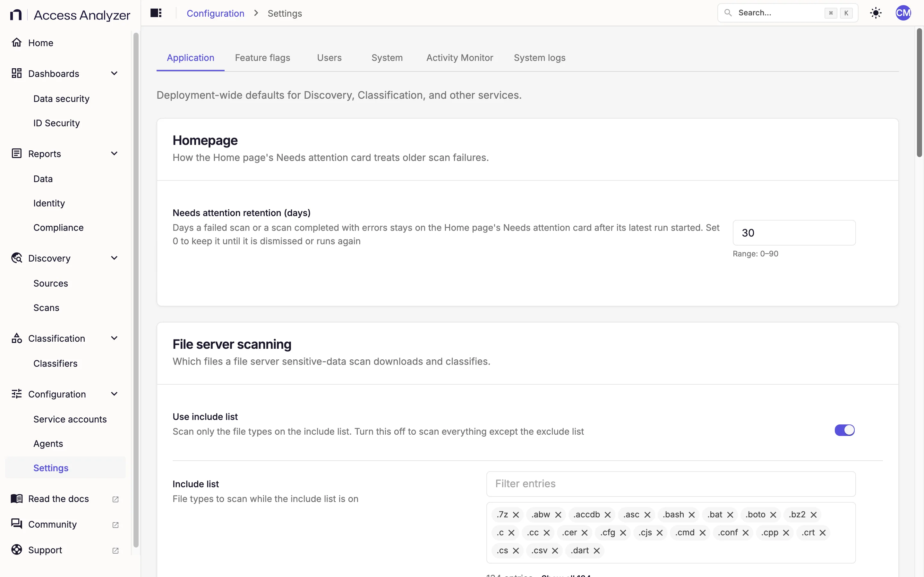The width and height of the screenshot is (924, 577).
Task: Go to Configuration breadcrumb link
Action: [215, 13]
